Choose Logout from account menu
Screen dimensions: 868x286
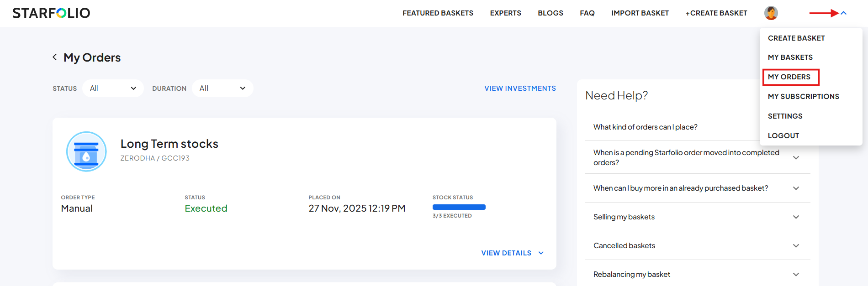click(x=783, y=136)
